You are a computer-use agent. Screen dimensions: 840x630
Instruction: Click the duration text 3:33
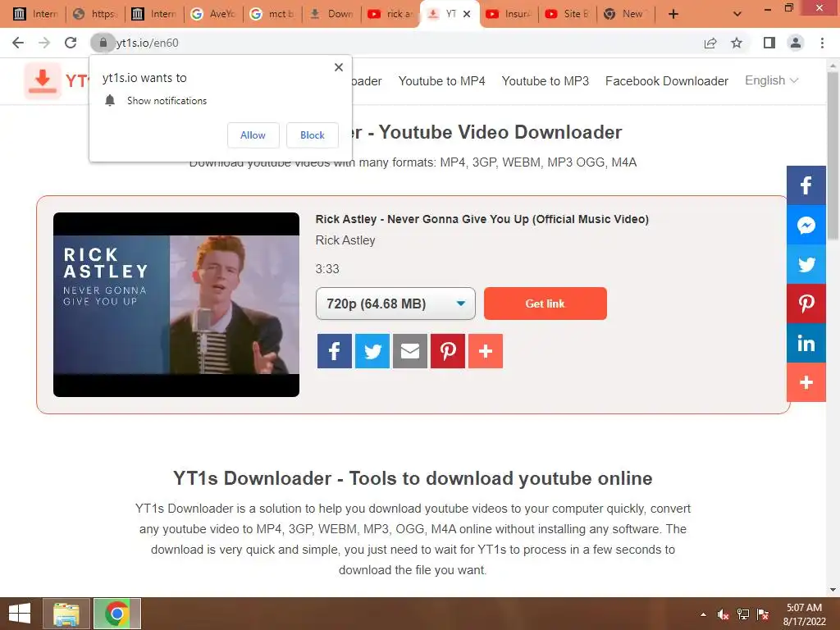[x=327, y=269]
